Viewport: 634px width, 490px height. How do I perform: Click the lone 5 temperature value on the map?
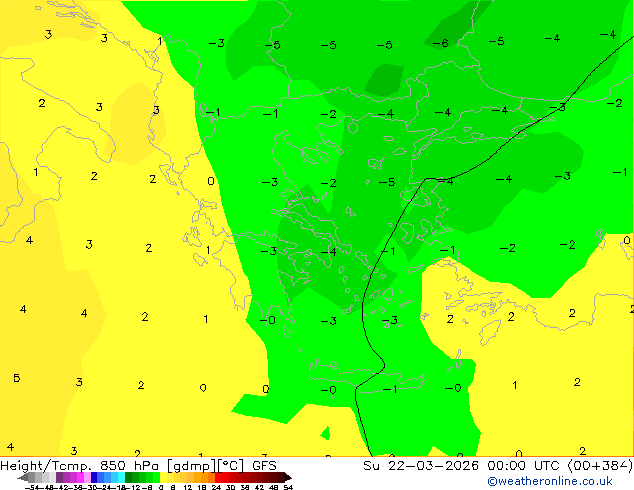pyautogui.click(x=17, y=378)
